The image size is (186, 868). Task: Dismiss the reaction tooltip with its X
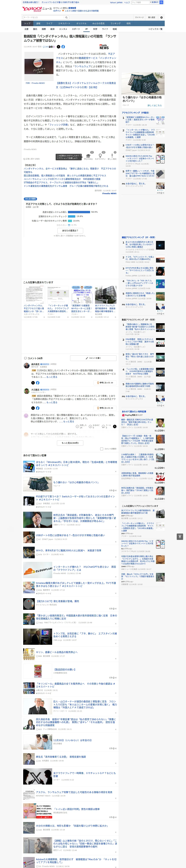point(81,155)
